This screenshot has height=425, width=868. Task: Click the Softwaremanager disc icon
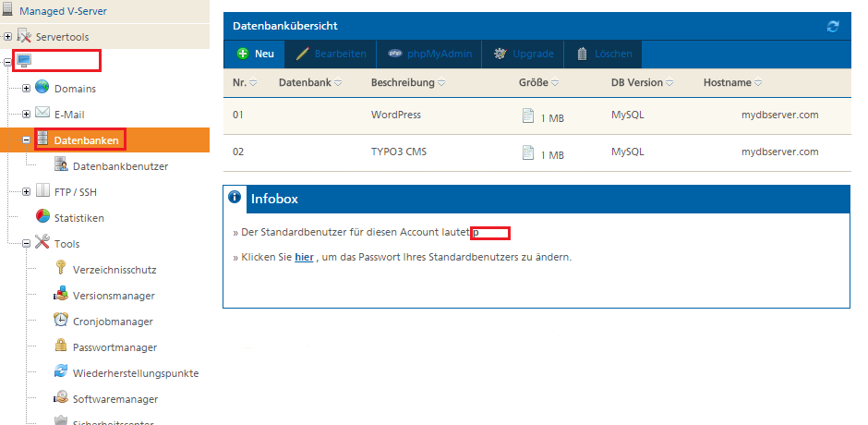(x=61, y=398)
